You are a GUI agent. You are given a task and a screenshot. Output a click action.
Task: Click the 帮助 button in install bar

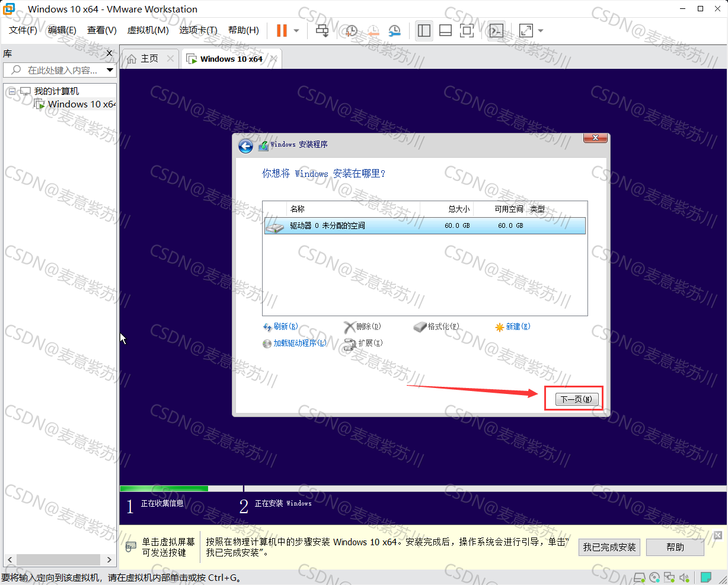pyautogui.click(x=675, y=547)
